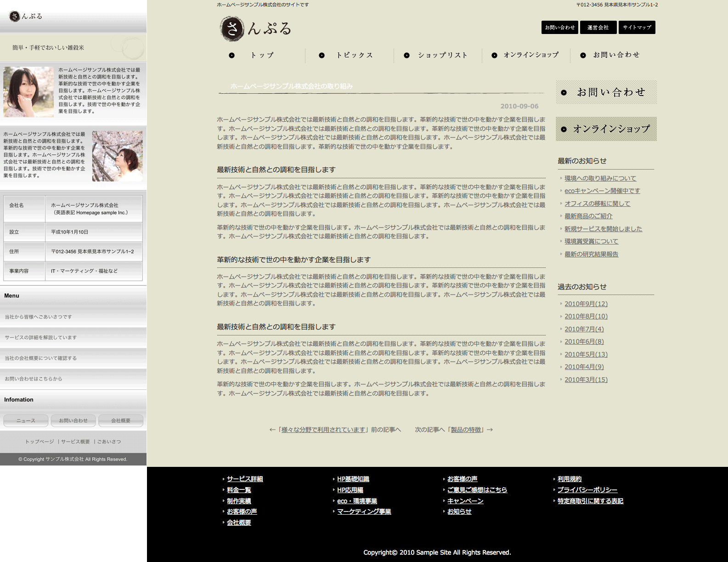Click bullet icon beside トップ nav item

(232, 55)
